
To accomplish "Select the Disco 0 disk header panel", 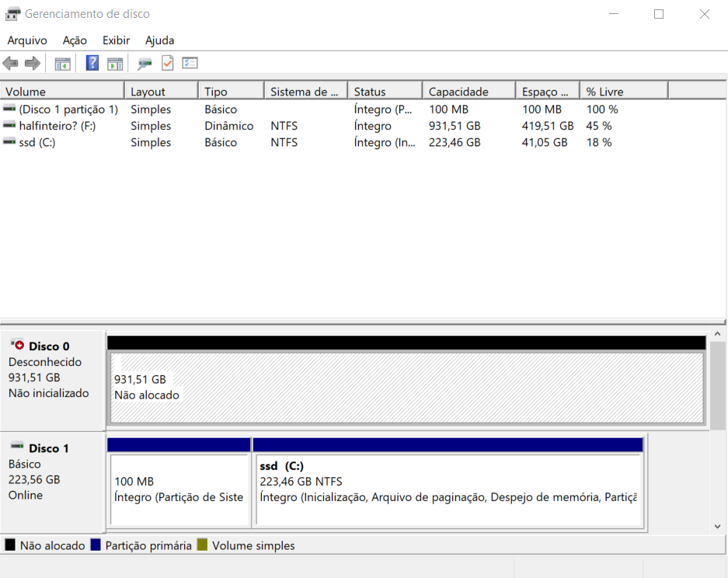I will click(x=53, y=381).
